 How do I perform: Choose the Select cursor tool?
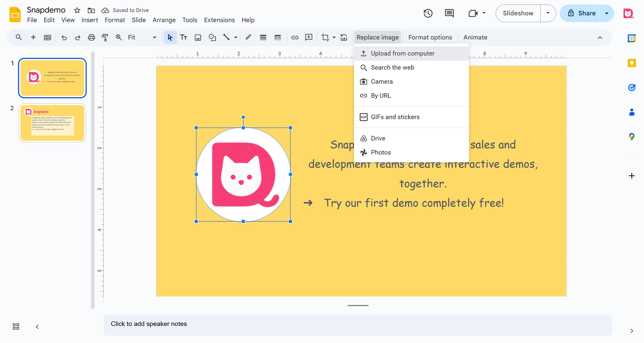tap(170, 37)
